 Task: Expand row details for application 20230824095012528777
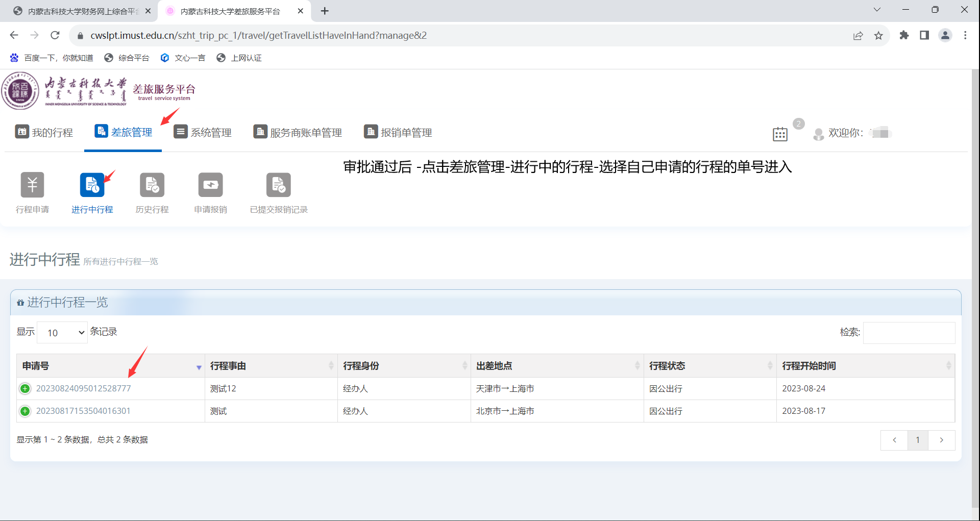click(x=25, y=389)
